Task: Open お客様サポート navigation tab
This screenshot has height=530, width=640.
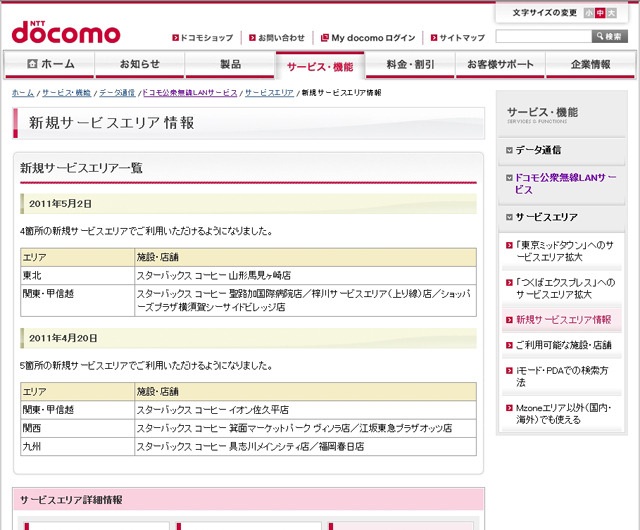Action: pyautogui.click(x=500, y=65)
